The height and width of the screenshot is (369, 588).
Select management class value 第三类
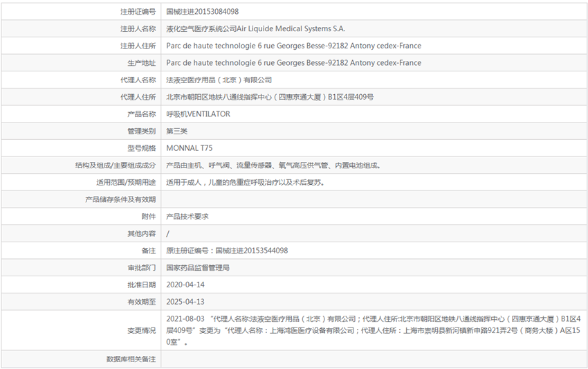[176, 131]
